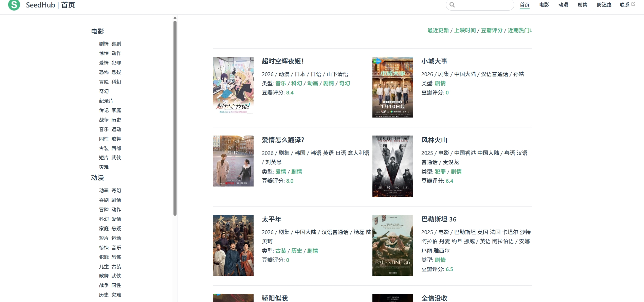Viewport: 644px width, 302px height.
Task: Sort the list by 上映时间
Action: (x=465, y=30)
